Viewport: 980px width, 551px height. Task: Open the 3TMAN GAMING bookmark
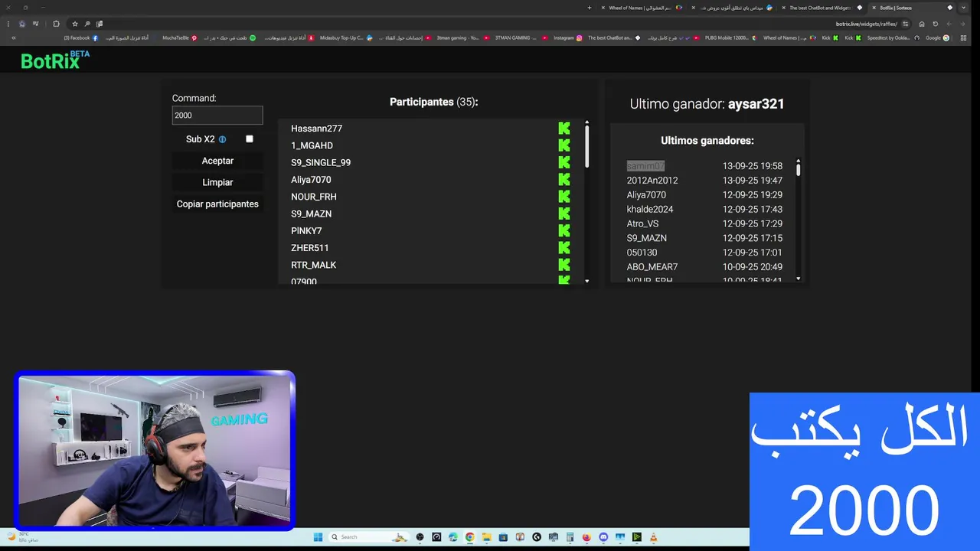click(521, 37)
